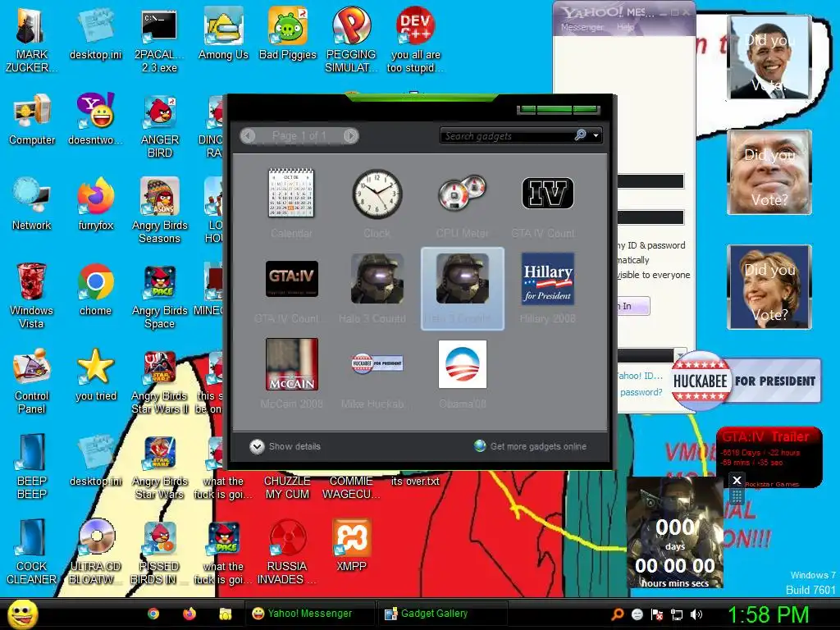
Task: Select the Obama '08 gadget
Action: click(x=463, y=363)
